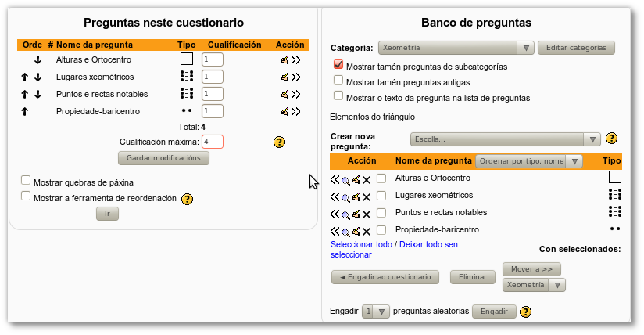Screen dimensions: 644x335
Task: Move 'Alturas e Ortocentro' down in quiz order
Action: [37, 59]
